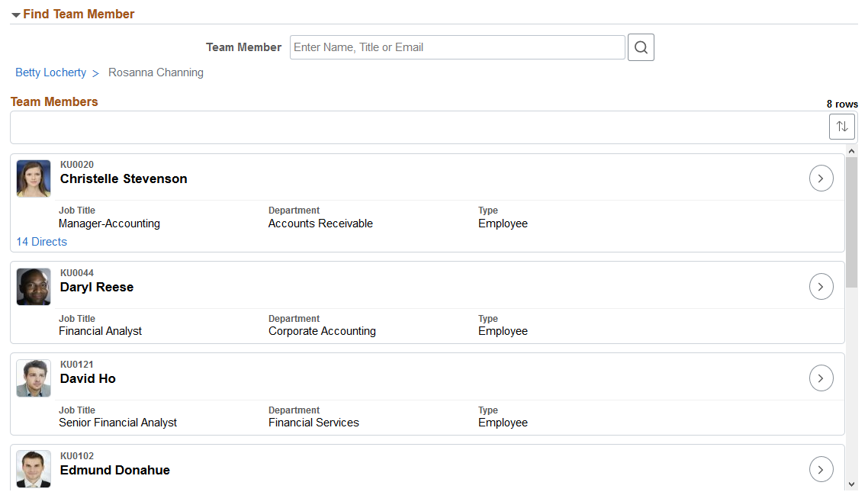Collapse the Find Team Member section
Screen dimensions: 868x492
coord(16,15)
